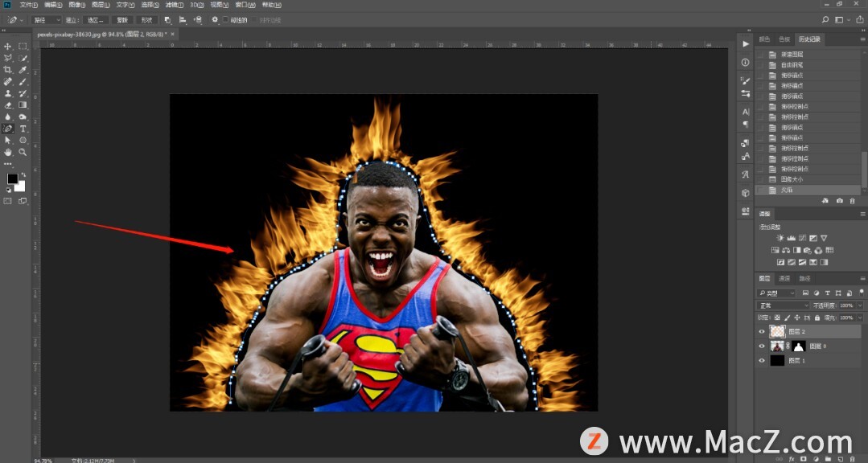Open the layer opacity dropdown arrow
Viewport: 868px width, 463px height.
(860, 305)
